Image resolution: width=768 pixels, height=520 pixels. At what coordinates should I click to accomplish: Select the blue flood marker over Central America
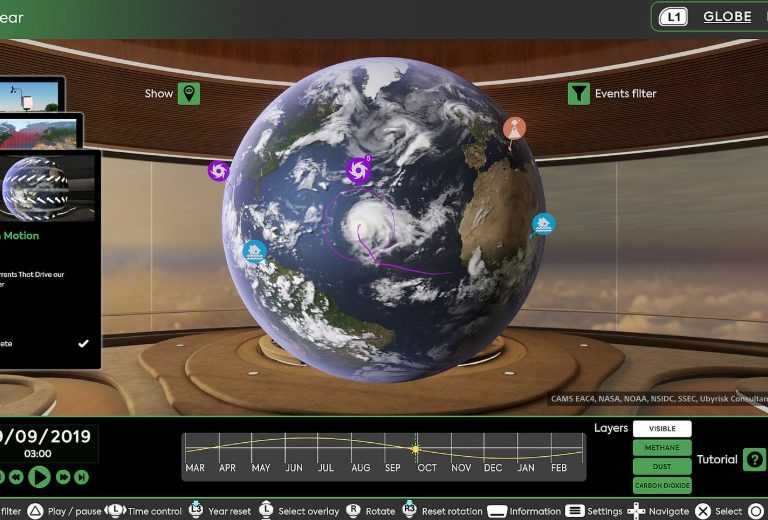click(254, 252)
